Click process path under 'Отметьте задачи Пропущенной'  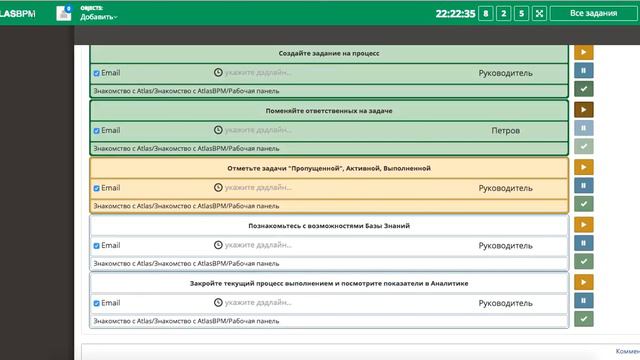pos(187,206)
